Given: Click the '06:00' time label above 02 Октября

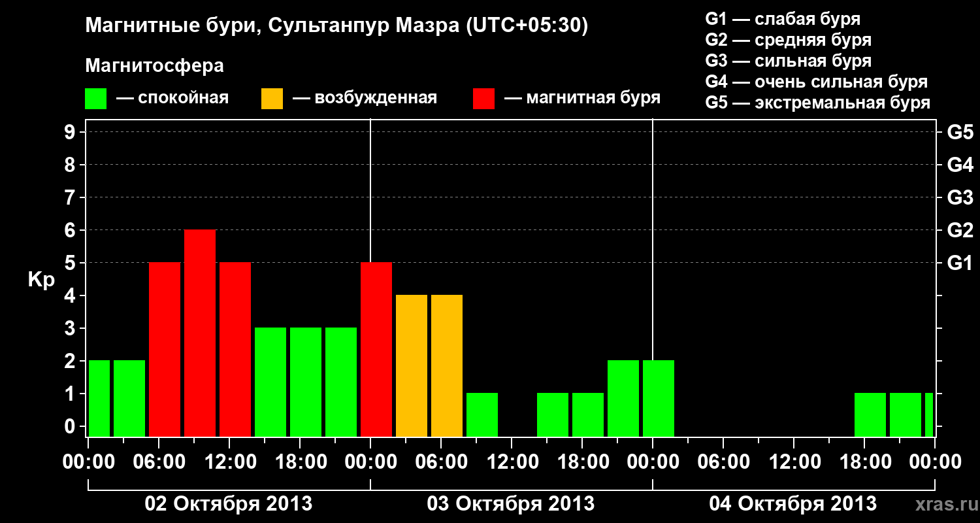Looking at the screenshot, I should pos(159,462).
